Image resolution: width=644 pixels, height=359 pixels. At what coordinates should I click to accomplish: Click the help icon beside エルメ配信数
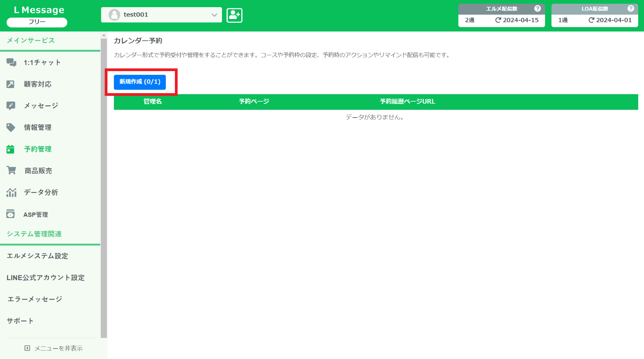point(537,8)
